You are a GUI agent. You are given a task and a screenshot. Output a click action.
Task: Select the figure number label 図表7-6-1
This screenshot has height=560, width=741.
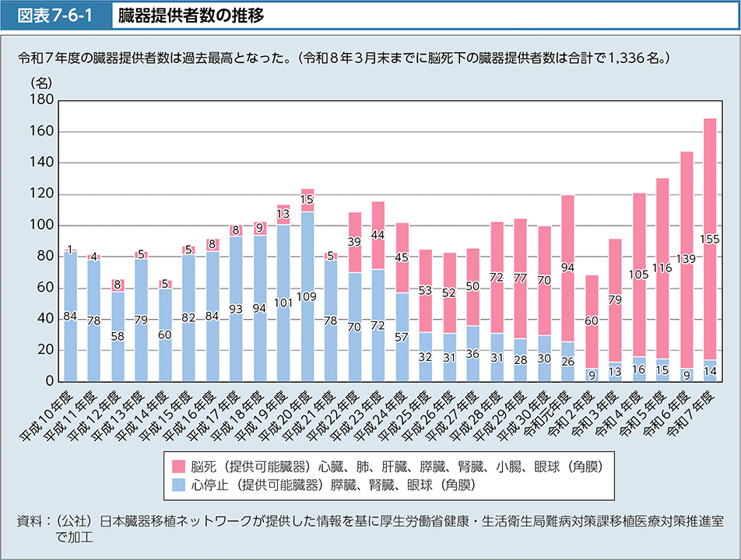[54, 16]
